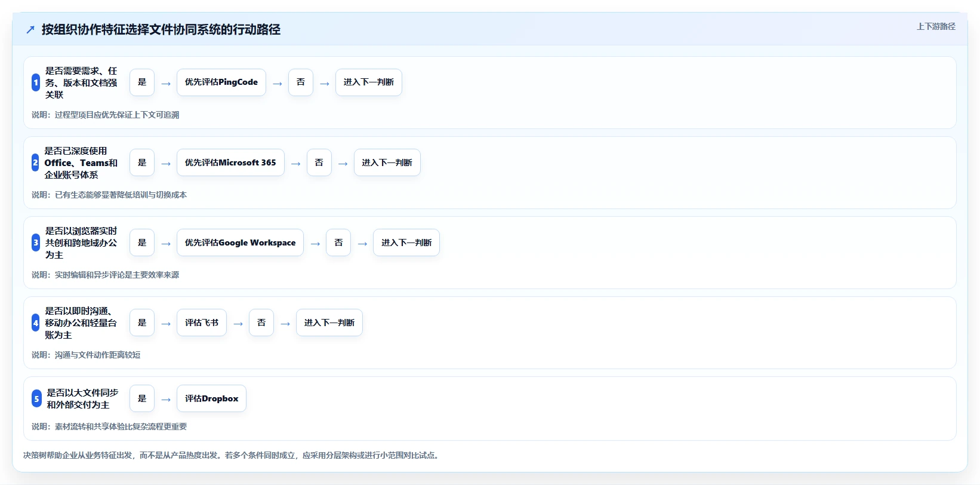Click the 上下游路径 label in the header
Viewport: 980px width, 485px height.
tap(936, 26)
